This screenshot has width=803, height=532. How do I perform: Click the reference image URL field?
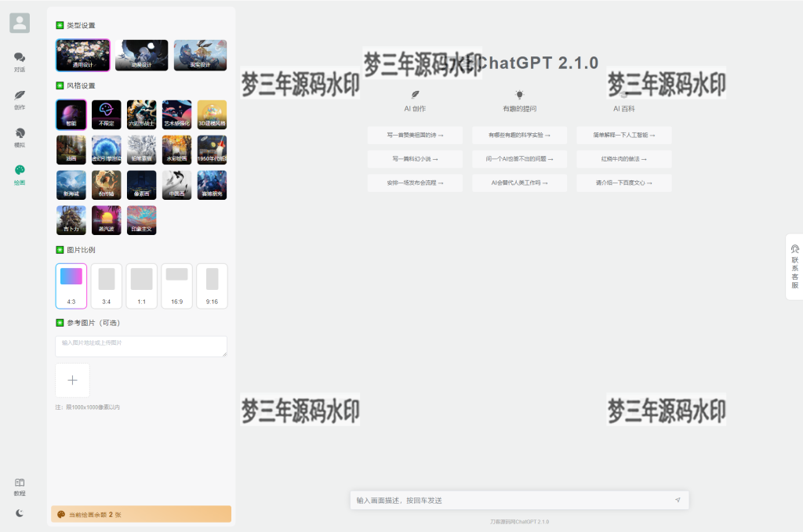click(141, 346)
